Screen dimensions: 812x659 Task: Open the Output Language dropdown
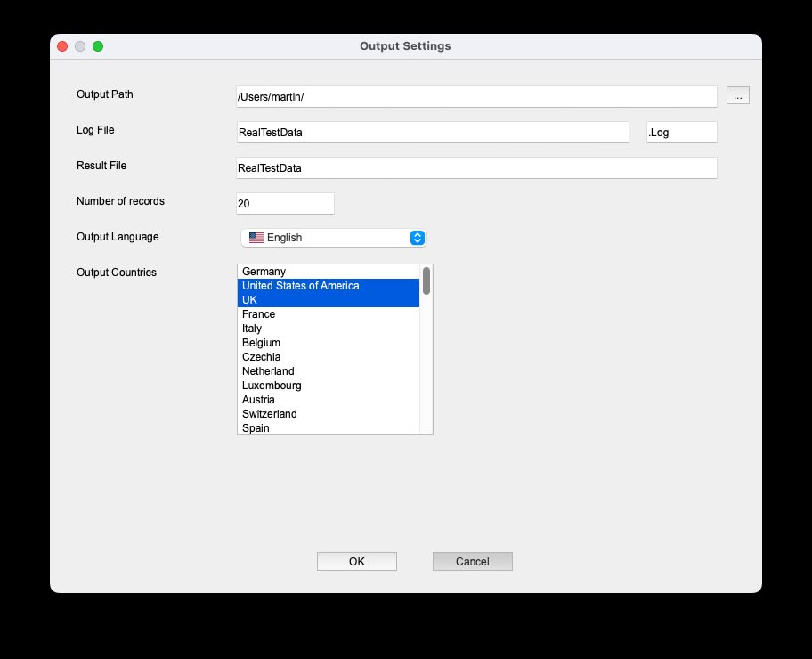click(x=334, y=237)
